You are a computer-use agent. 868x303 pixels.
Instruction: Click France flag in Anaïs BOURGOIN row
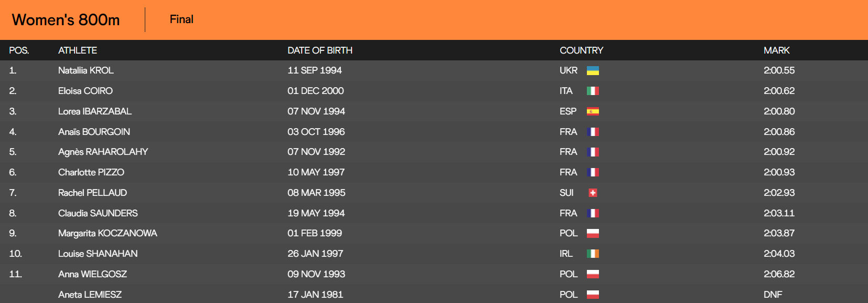[x=593, y=132]
